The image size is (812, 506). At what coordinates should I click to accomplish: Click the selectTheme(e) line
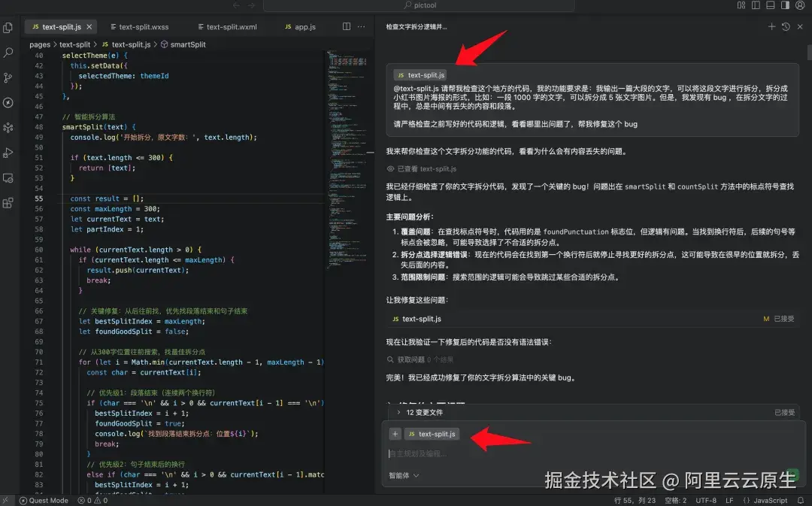point(94,56)
